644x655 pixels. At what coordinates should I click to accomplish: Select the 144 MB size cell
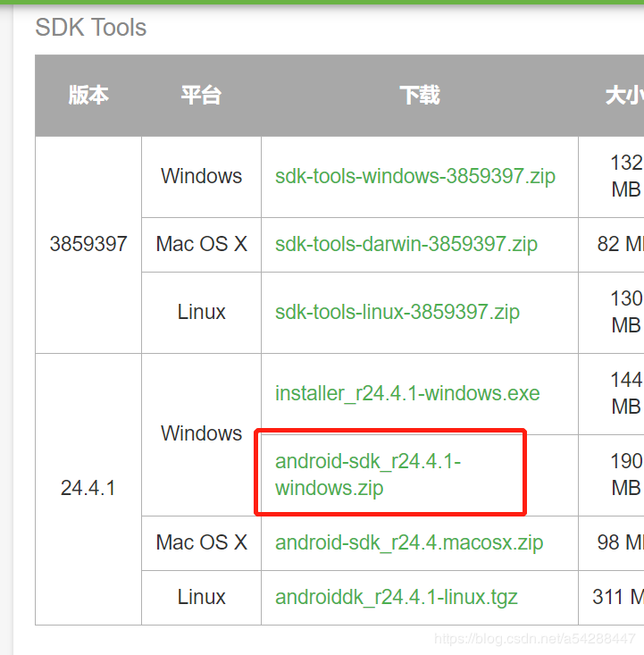tap(625, 393)
